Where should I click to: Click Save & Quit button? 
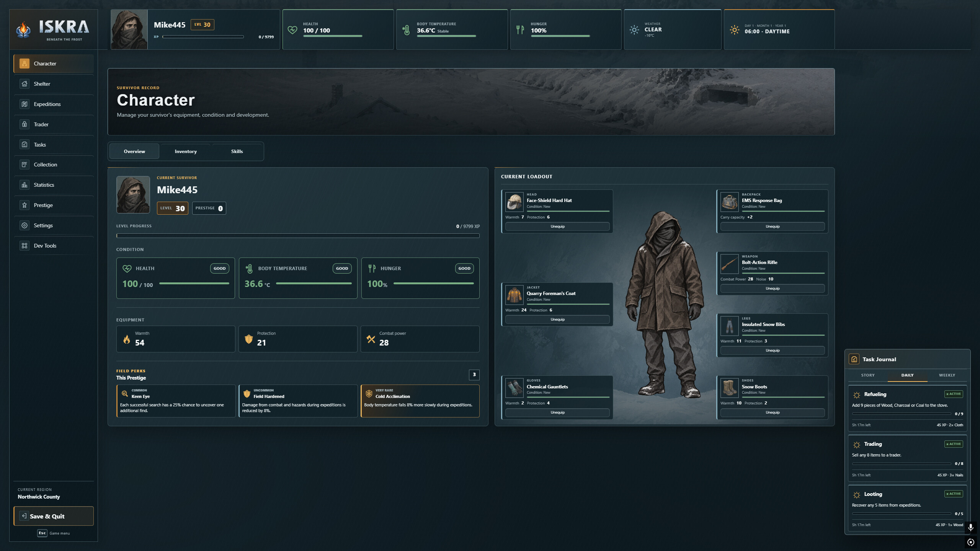pos(54,516)
